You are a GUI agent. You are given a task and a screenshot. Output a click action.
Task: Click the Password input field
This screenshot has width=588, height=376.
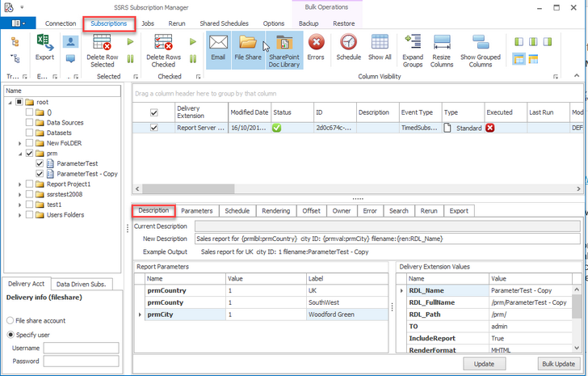81,361
